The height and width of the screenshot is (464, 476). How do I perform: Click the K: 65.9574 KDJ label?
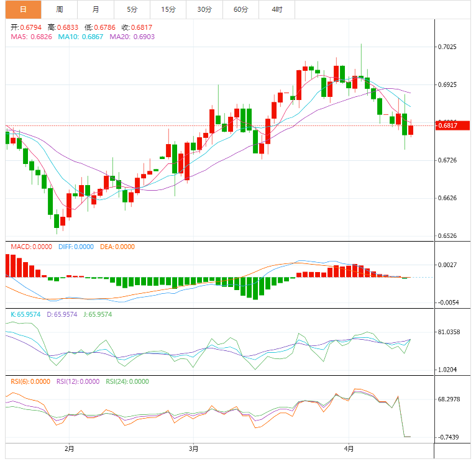point(25,314)
